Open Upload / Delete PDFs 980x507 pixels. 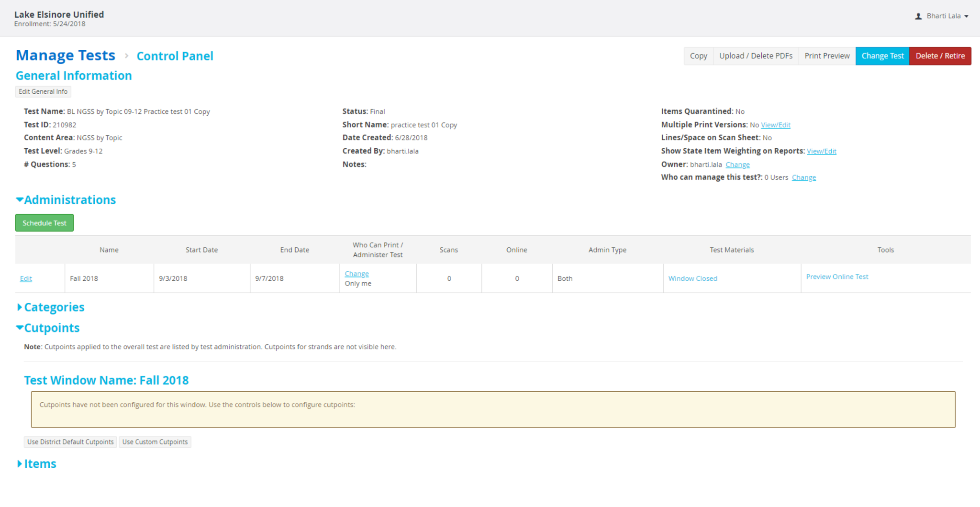tap(756, 56)
